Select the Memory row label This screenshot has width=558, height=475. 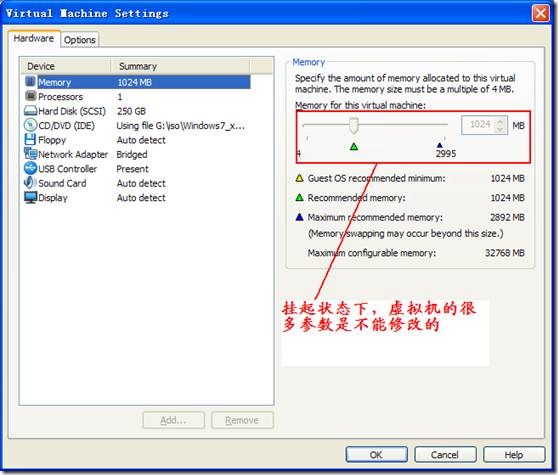55,83
